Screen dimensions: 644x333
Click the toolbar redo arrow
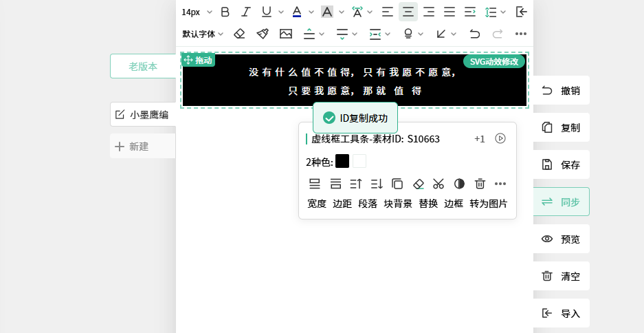click(498, 34)
